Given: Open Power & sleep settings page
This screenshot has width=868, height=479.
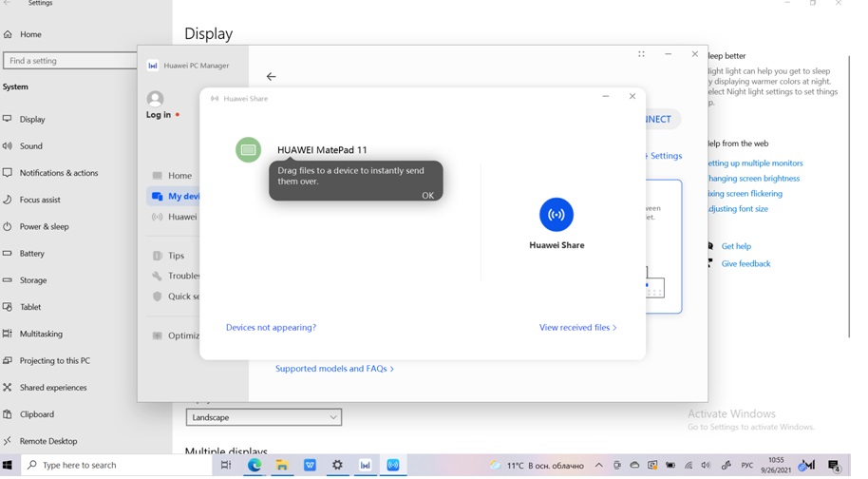Looking at the screenshot, I should click(x=44, y=227).
